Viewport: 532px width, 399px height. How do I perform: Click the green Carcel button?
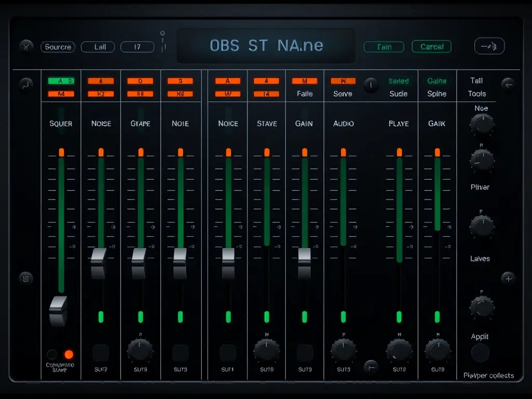click(432, 46)
